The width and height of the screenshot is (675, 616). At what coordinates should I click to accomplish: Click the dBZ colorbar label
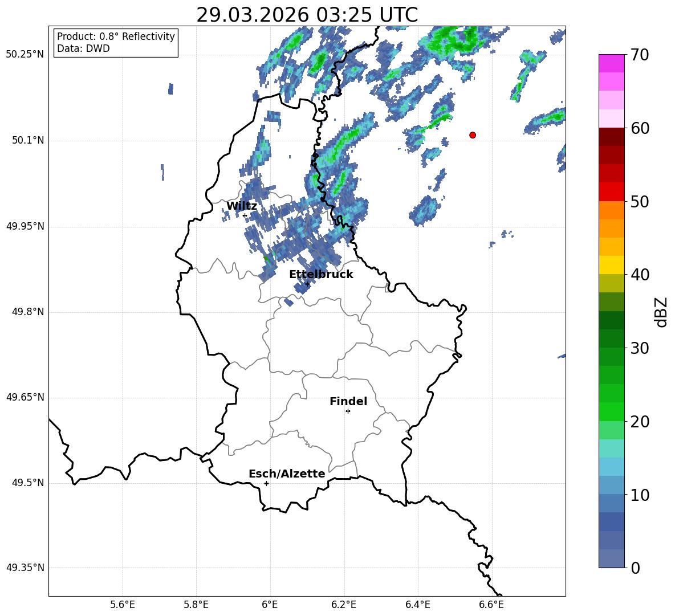662,312
